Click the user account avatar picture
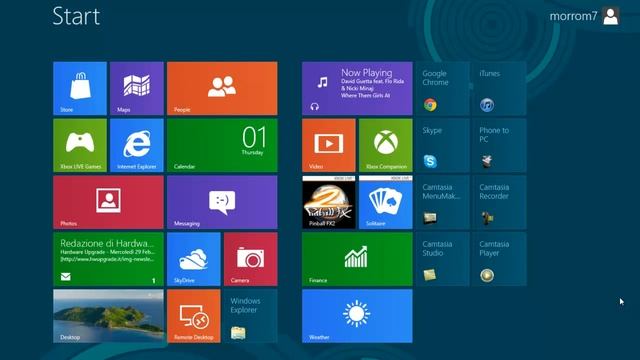 pos(611,16)
